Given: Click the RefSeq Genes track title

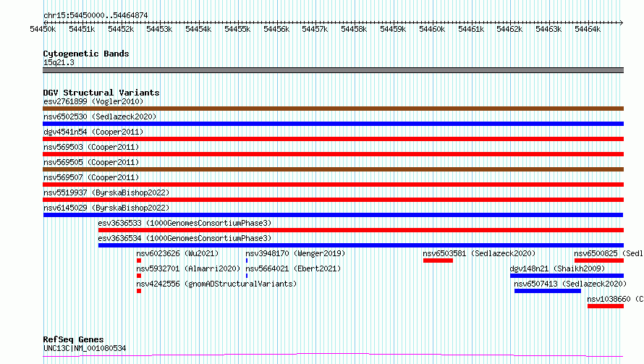Looking at the screenshot, I should click(x=73, y=339).
